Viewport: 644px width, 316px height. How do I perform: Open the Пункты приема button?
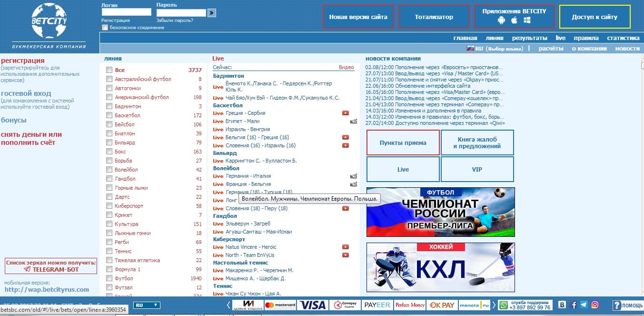pos(403,143)
